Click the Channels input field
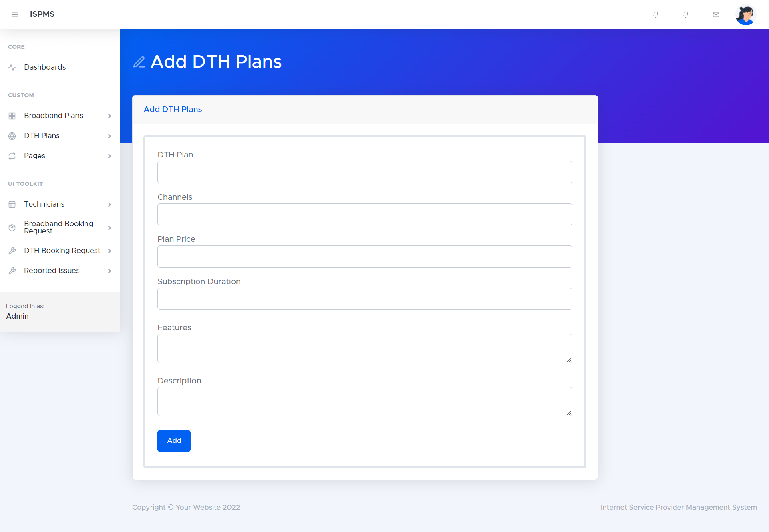The height and width of the screenshot is (532, 769). [364, 214]
